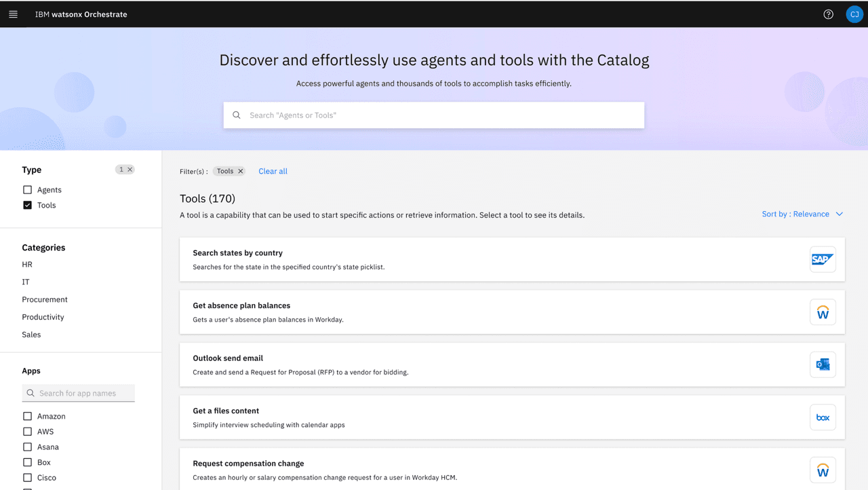
Task: Clear the Type filter count badge
Action: point(130,170)
